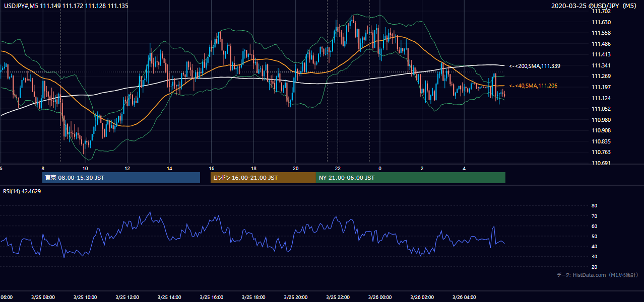Viewport: 644px width, 302px height.
Task: Click price axis value 110.835
Action: (601, 141)
